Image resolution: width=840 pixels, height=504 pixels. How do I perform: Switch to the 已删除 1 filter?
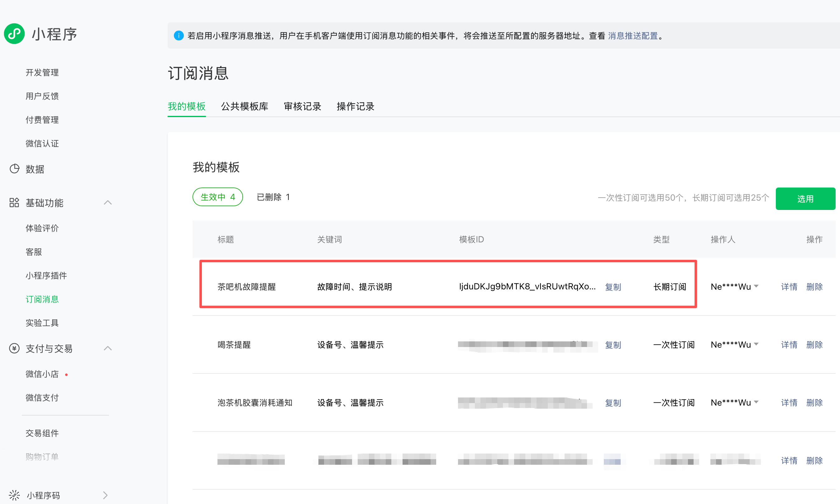[x=273, y=197]
